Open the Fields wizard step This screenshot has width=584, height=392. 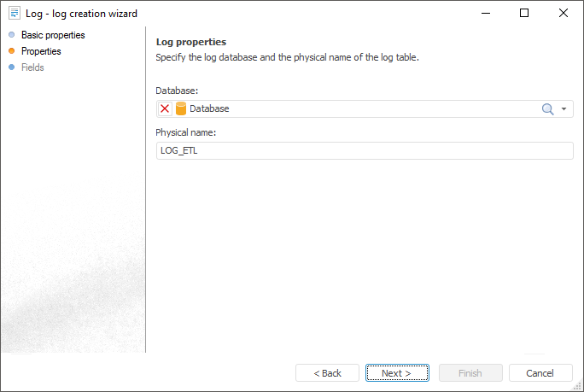click(x=32, y=67)
